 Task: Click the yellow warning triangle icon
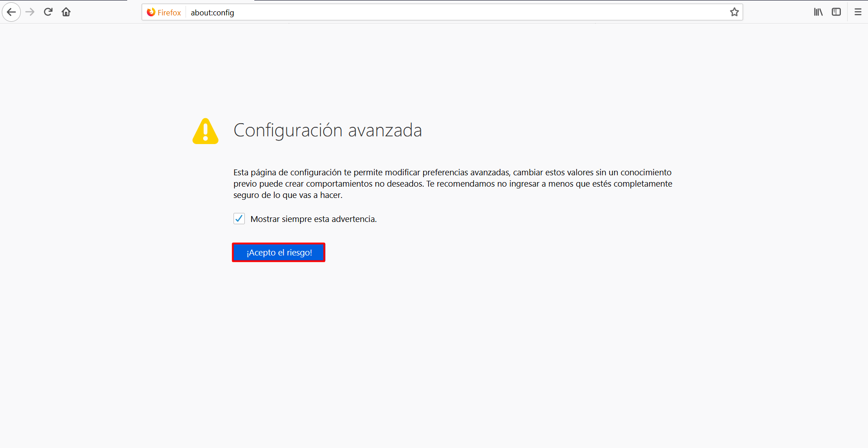coord(205,131)
